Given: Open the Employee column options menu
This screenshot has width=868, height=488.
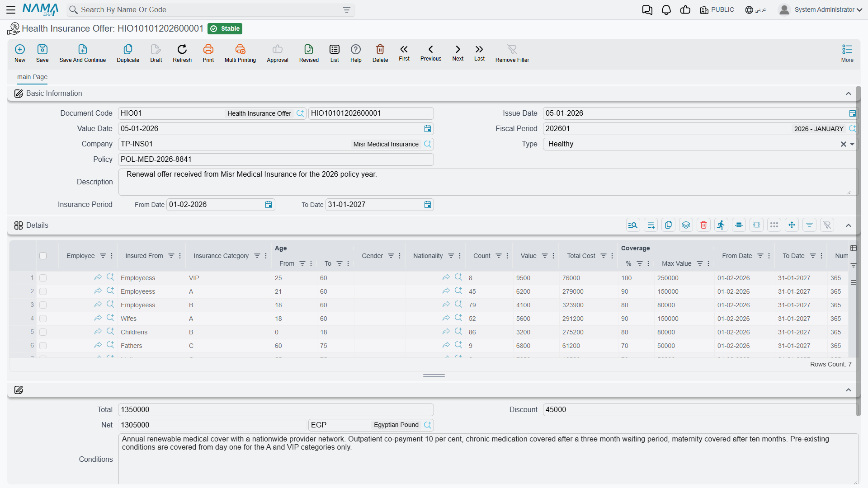Looking at the screenshot, I should (x=112, y=256).
